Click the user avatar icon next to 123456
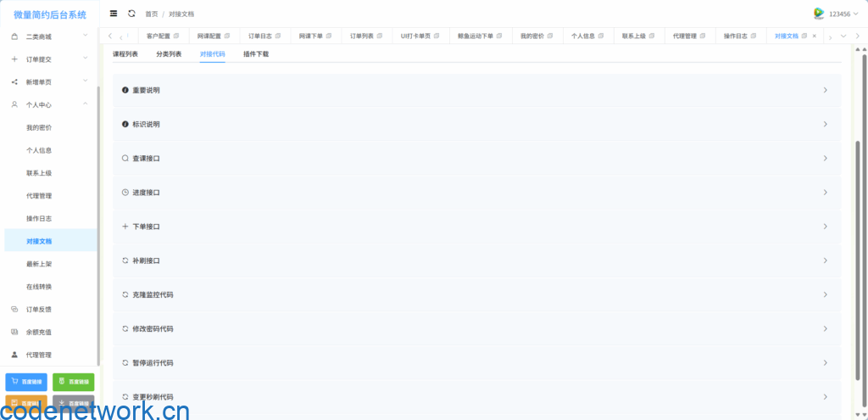 819,14
